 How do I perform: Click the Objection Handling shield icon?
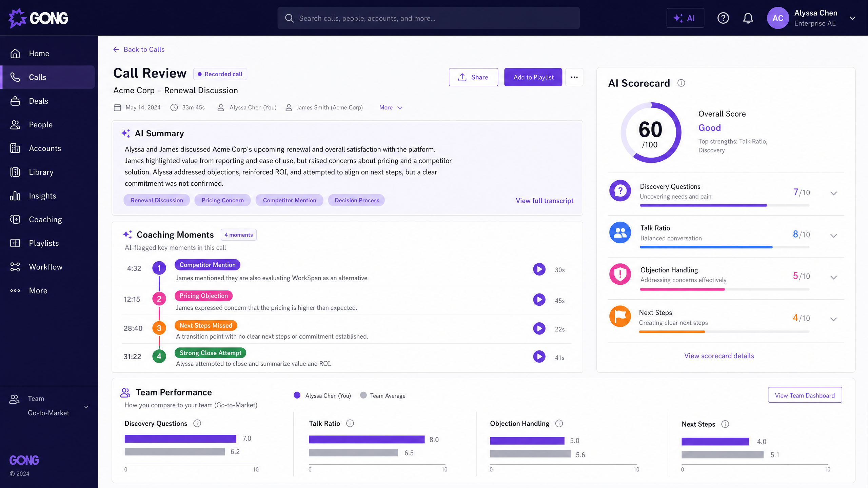coord(620,274)
